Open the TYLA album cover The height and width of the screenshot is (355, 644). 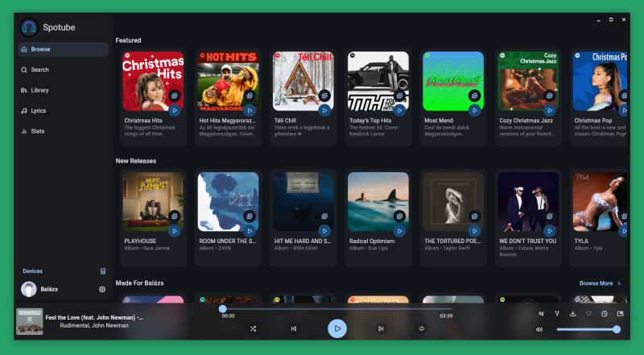tap(600, 202)
